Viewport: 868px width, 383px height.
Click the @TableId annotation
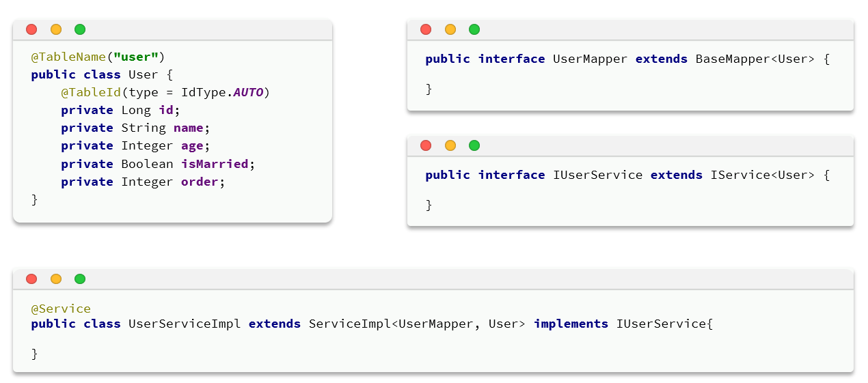(91, 92)
